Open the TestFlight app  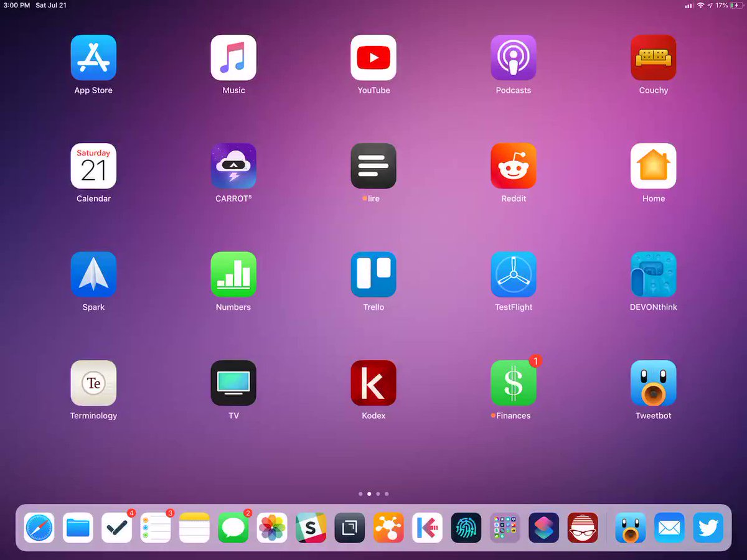(x=514, y=274)
